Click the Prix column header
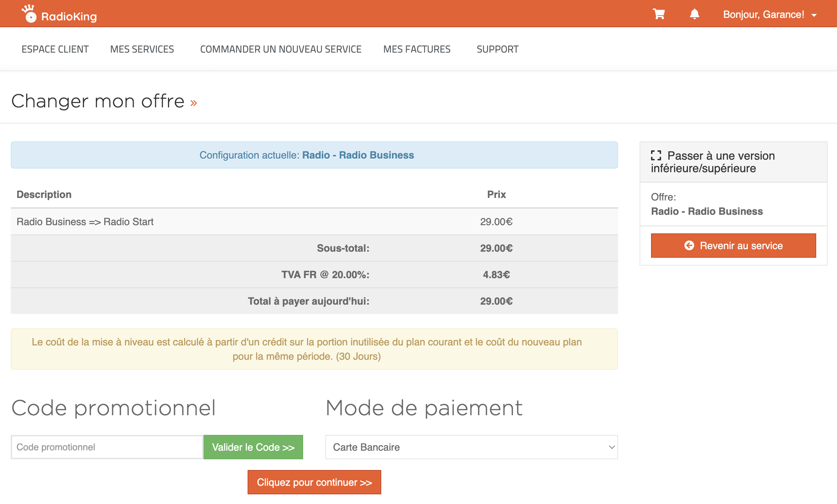This screenshot has width=837, height=504. point(496,194)
